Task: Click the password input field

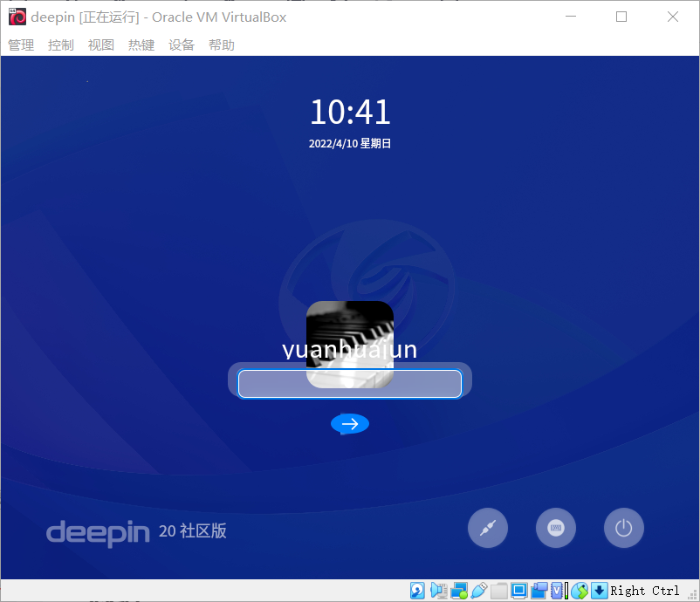Action: 349,383
